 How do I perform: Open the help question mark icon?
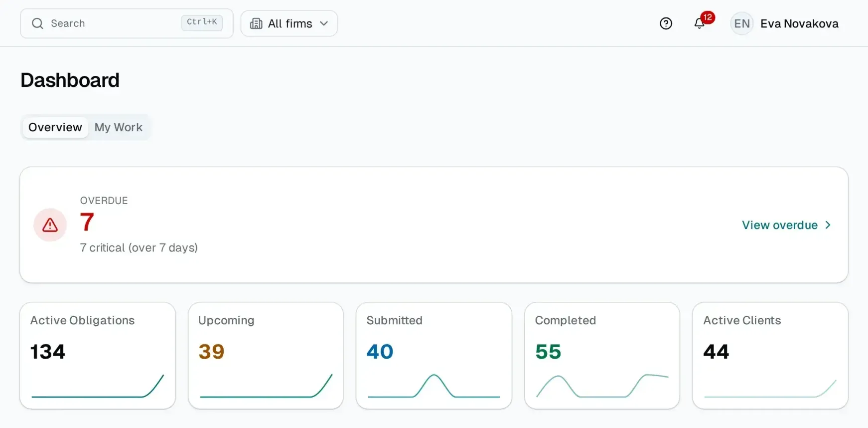click(x=666, y=23)
